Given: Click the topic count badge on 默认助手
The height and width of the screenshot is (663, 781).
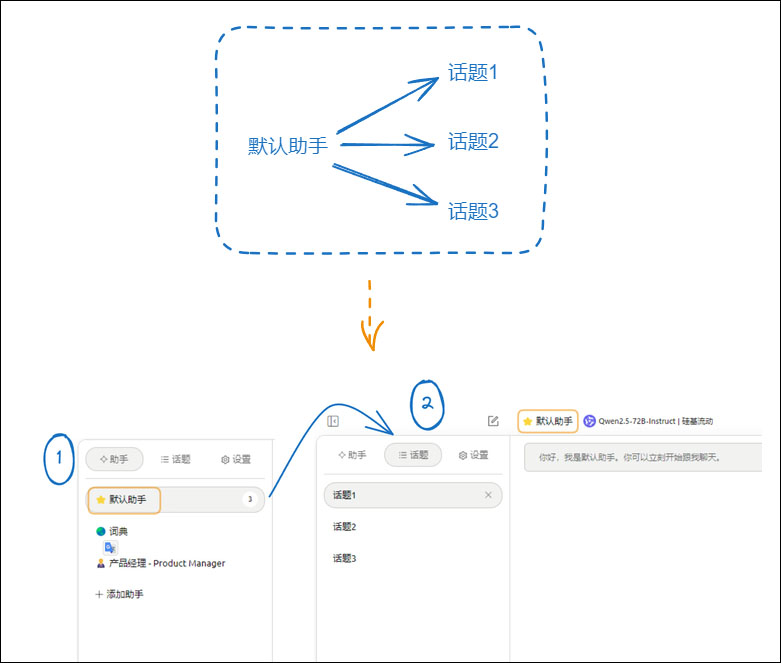Looking at the screenshot, I should click(x=250, y=499).
